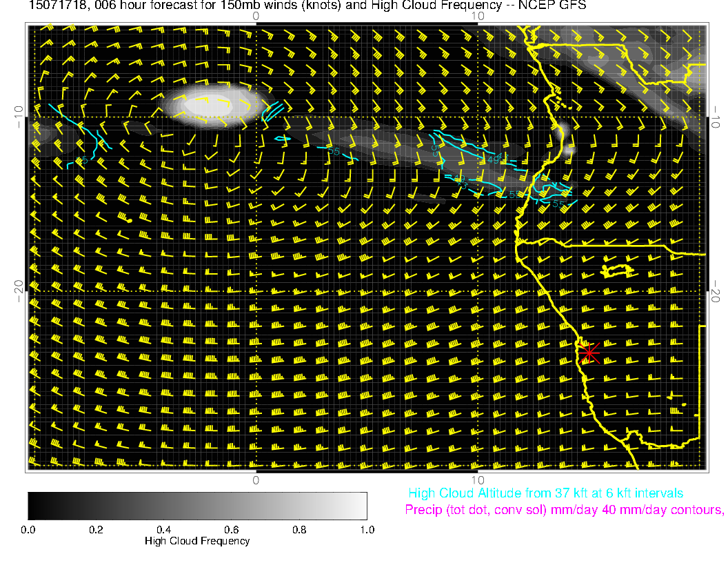
Task: Click the left axis latitude label '-20'
Action: click(x=18, y=291)
